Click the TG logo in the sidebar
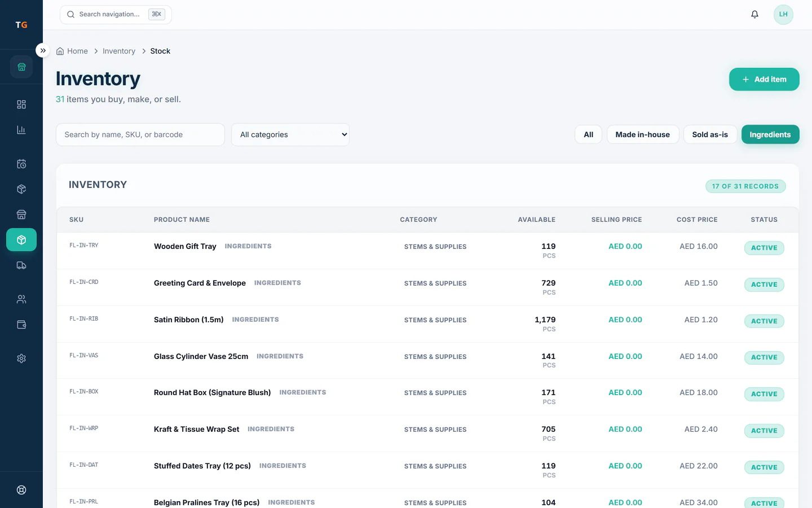 [x=21, y=25]
